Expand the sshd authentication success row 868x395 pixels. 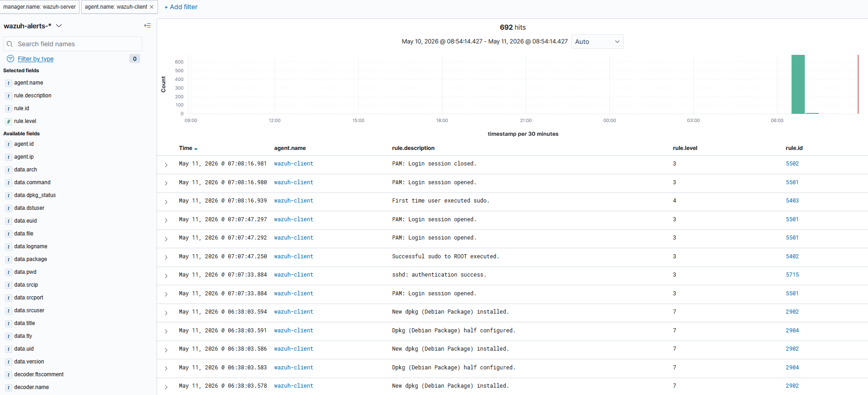tap(166, 276)
